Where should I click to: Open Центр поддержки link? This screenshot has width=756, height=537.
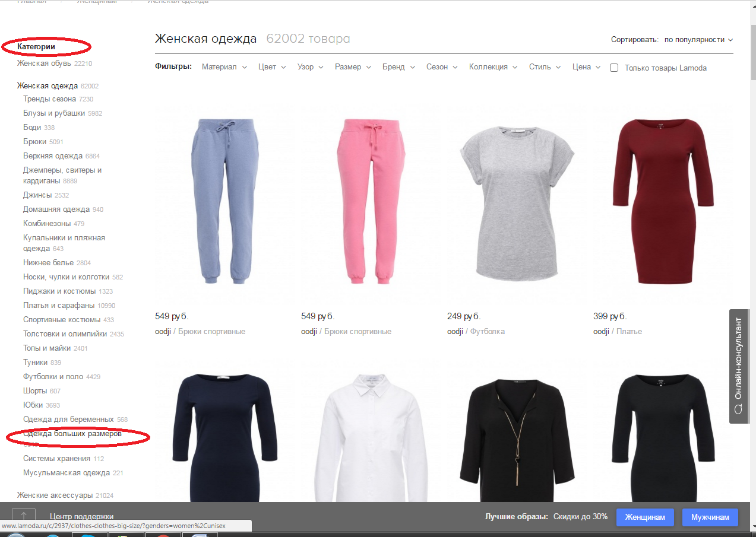pyautogui.click(x=81, y=516)
